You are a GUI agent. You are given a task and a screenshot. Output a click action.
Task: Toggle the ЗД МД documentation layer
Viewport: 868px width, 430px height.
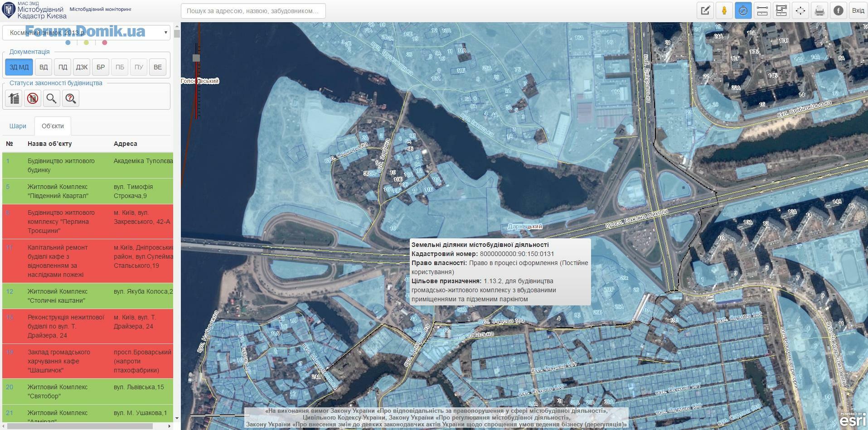point(19,67)
